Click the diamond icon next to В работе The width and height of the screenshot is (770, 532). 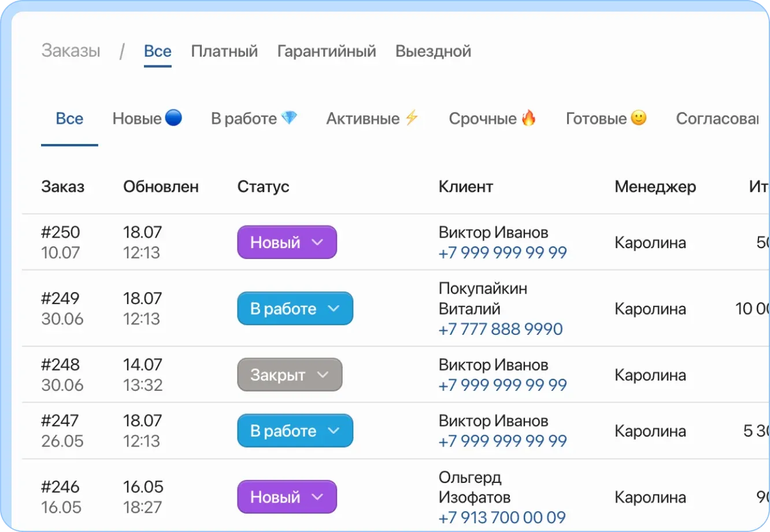click(292, 117)
